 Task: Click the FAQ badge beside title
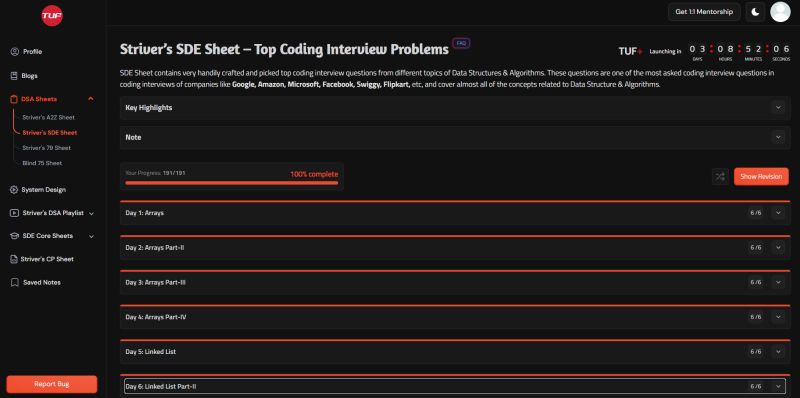pos(461,43)
